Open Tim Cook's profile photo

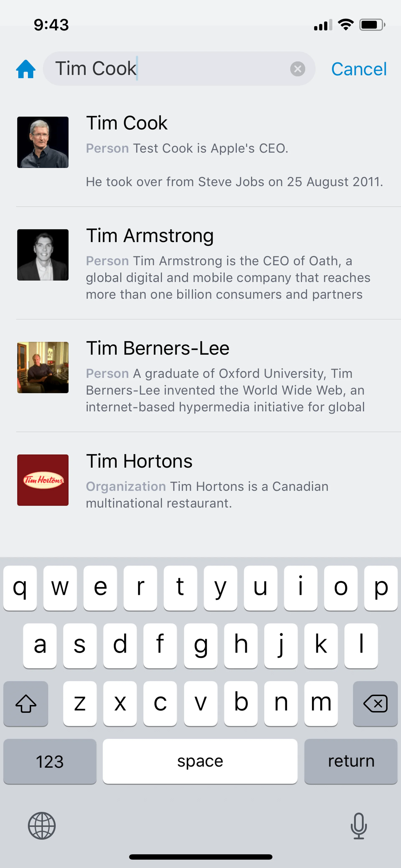(x=43, y=142)
